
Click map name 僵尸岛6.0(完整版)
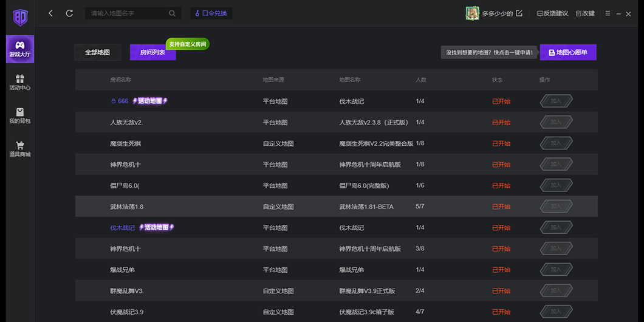pos(364,186)
